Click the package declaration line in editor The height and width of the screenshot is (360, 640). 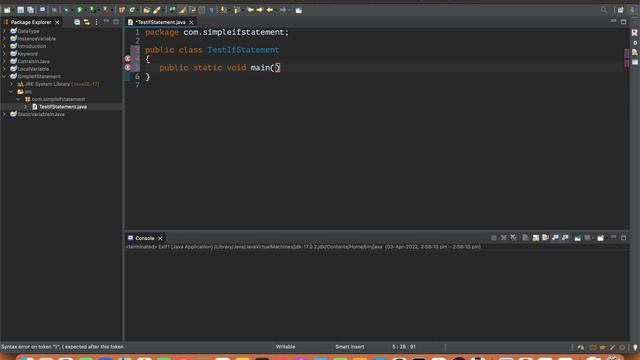coord(217,32)
